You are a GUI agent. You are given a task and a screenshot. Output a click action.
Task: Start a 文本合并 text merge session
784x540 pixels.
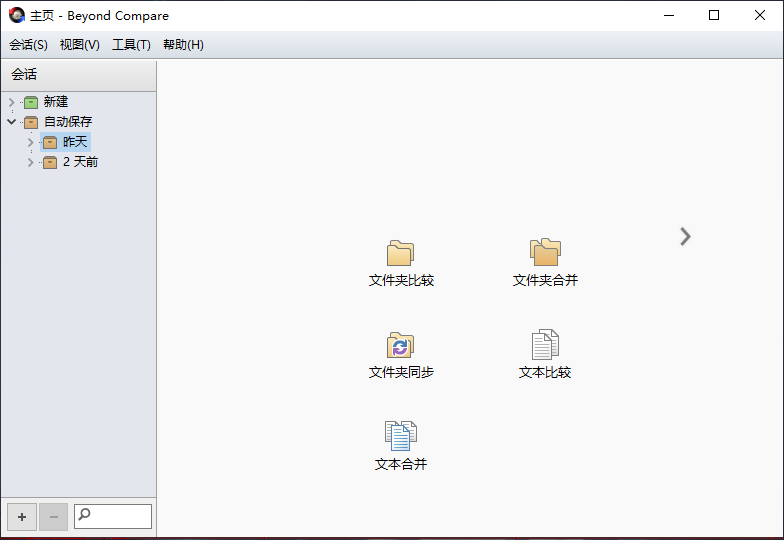tap(400, 446)
